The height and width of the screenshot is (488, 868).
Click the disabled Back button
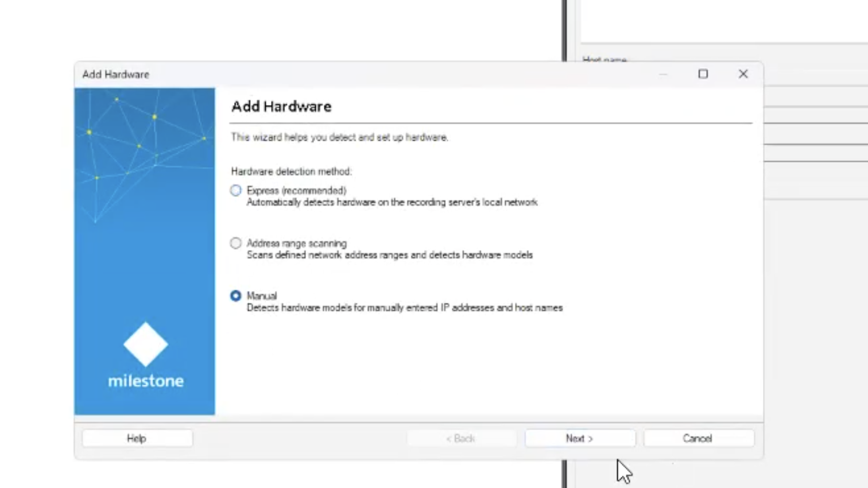(461, 439)
